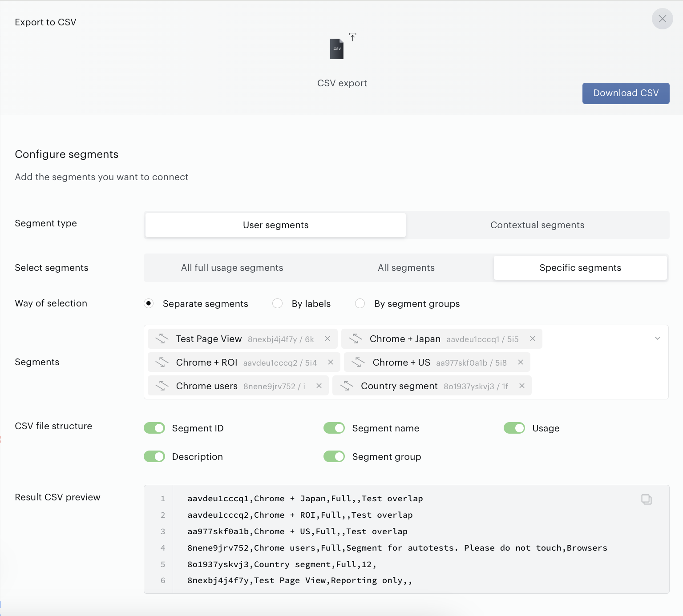Viewport: 683px width, 616px height.
Task: Remove Country segment chip
Action: pos(522,386)
